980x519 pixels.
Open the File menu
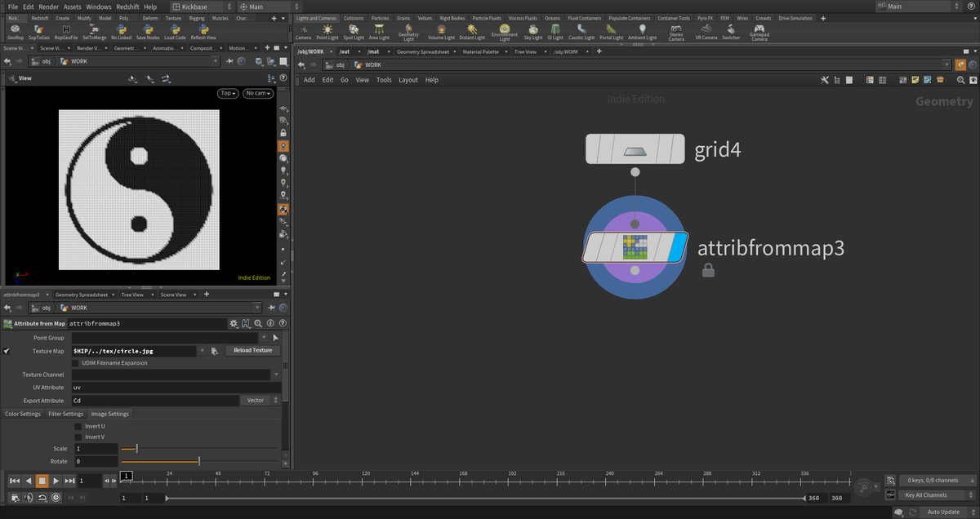tap(12, 7)
